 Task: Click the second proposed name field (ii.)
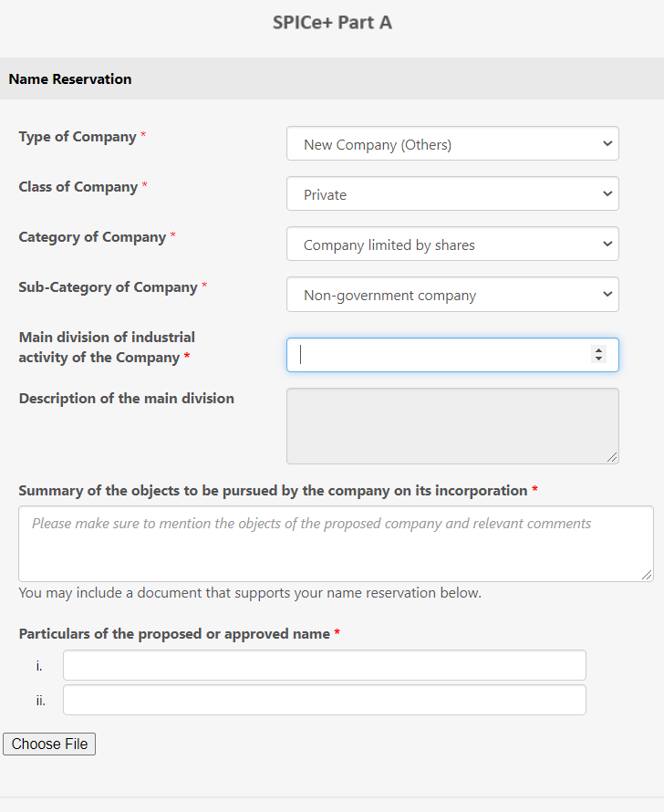click(325, 700)
